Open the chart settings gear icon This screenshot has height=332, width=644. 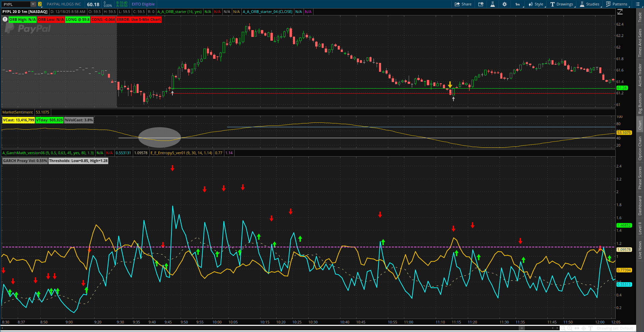click(504, 4)
